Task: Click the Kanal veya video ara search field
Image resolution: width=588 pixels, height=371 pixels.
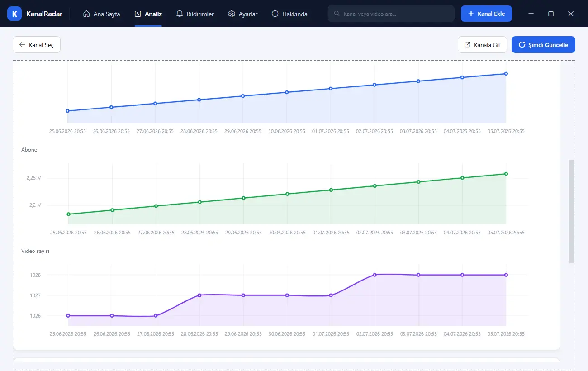Action: pyautogui.click(x=391, y=14)
